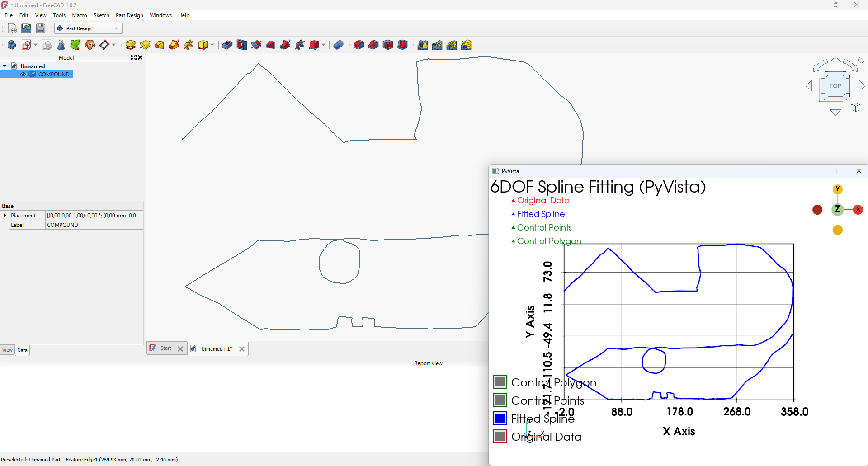The image size is (868, 466).
Task: Toggle the Original Data checkbox
Action: [500, 437]
